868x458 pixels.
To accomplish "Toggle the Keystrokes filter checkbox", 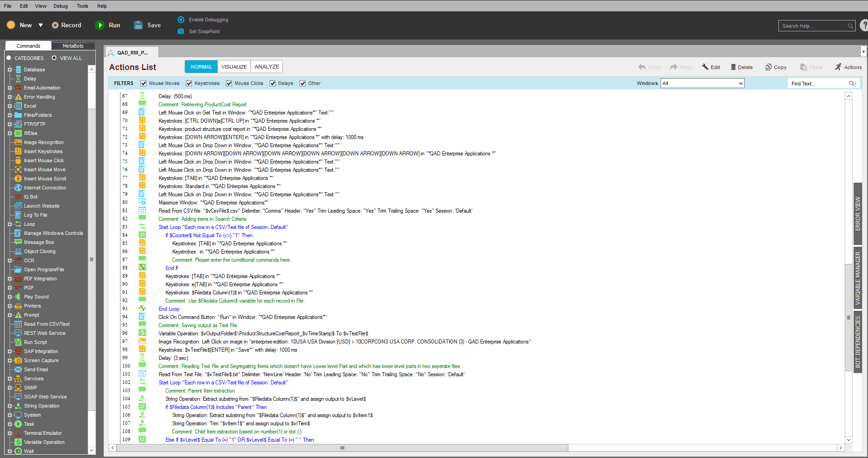I will pyautogui.click(x=189, y=84).
